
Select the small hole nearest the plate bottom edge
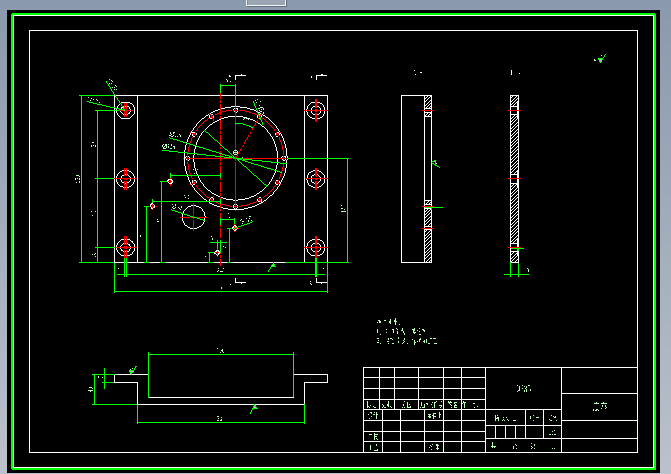[217, 253]
